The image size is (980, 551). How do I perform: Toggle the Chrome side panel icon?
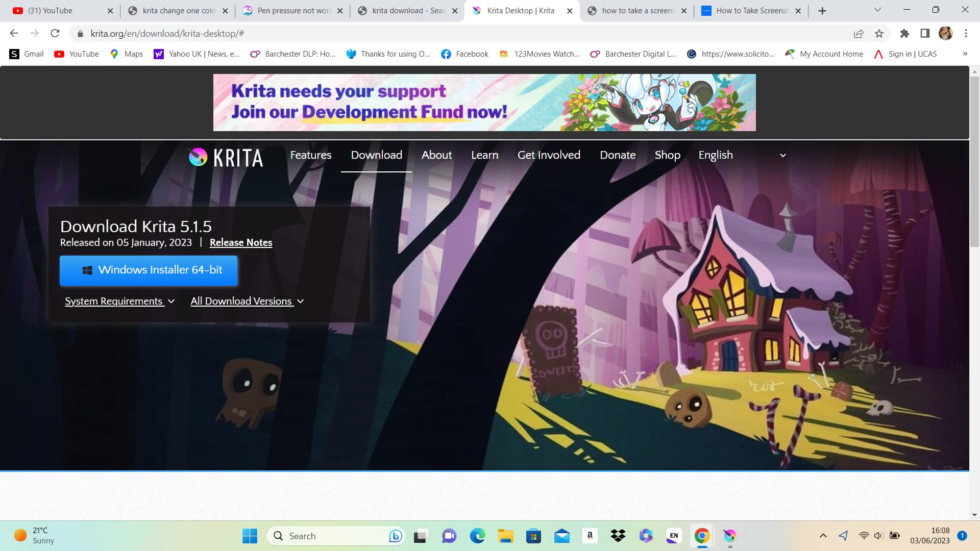[925, 34]
